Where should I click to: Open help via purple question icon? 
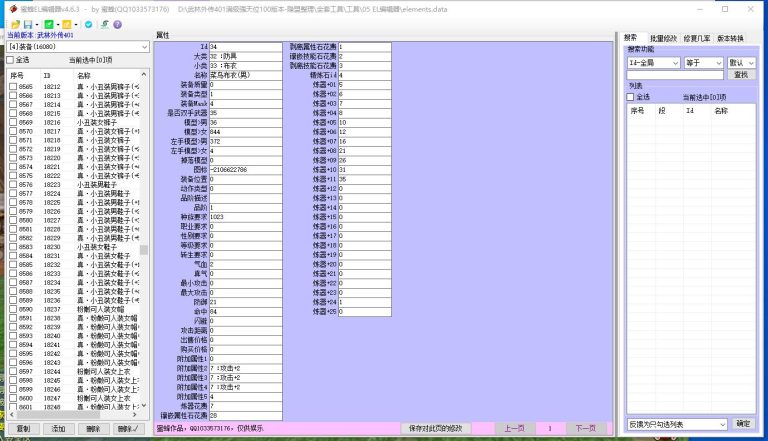(x=118, y=24)
